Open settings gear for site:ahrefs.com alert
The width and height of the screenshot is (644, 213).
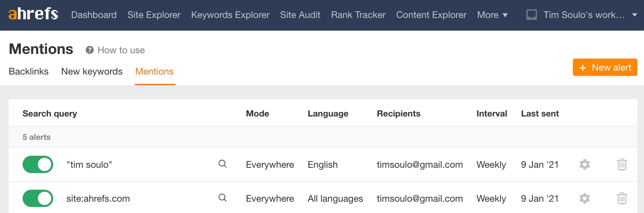pyautogui.click(x=585, y=198)
